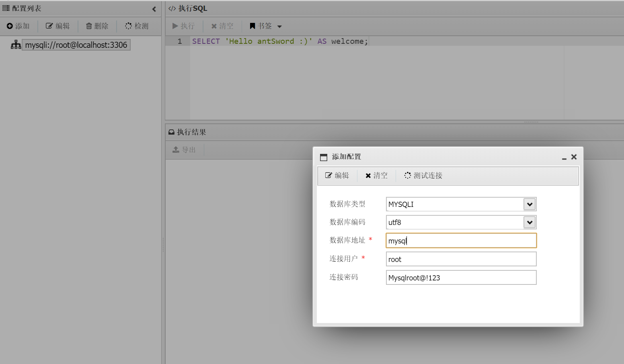Click the 数据库地址 input field
Screen dimensions: 624x364
461,241
